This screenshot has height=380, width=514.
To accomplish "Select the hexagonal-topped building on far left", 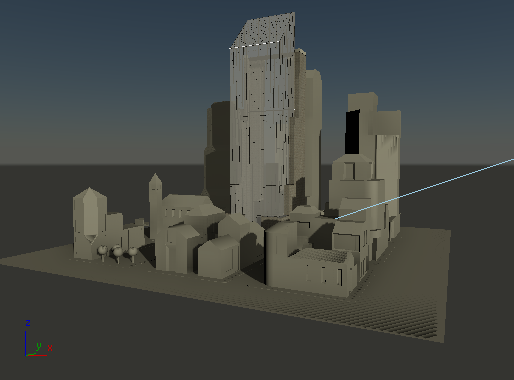I will (90, 223).
